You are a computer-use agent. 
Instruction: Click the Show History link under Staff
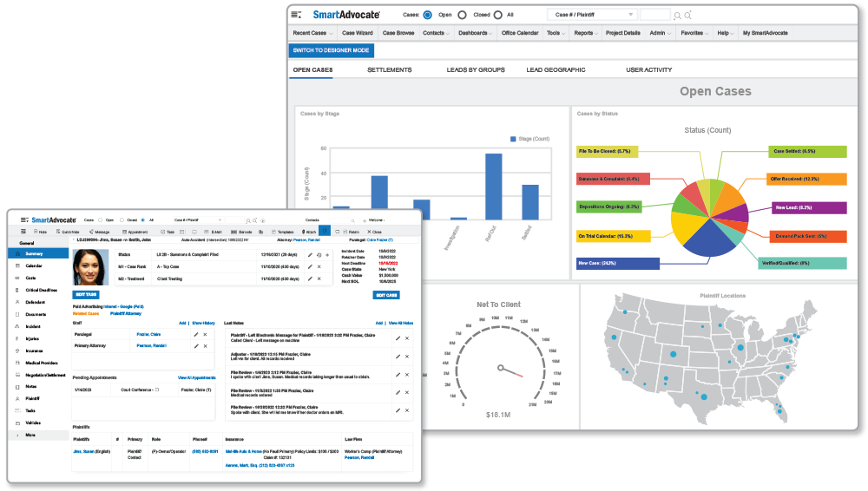click(x=203, y=323)
